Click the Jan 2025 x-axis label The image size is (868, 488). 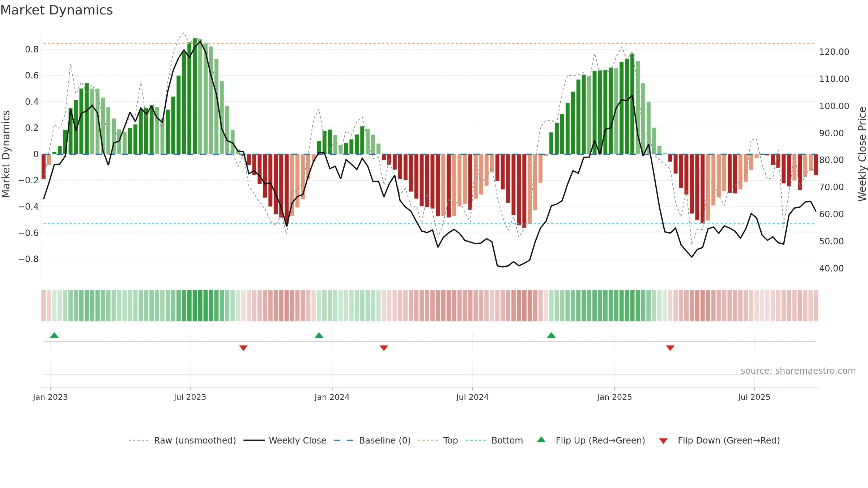click(614, 397)
